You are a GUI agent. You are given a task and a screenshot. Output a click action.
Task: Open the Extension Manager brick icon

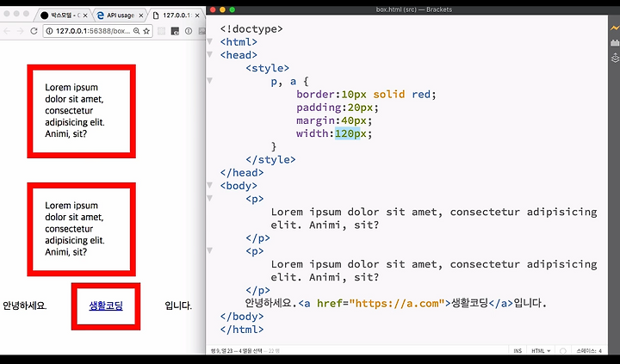coord(615,43)
